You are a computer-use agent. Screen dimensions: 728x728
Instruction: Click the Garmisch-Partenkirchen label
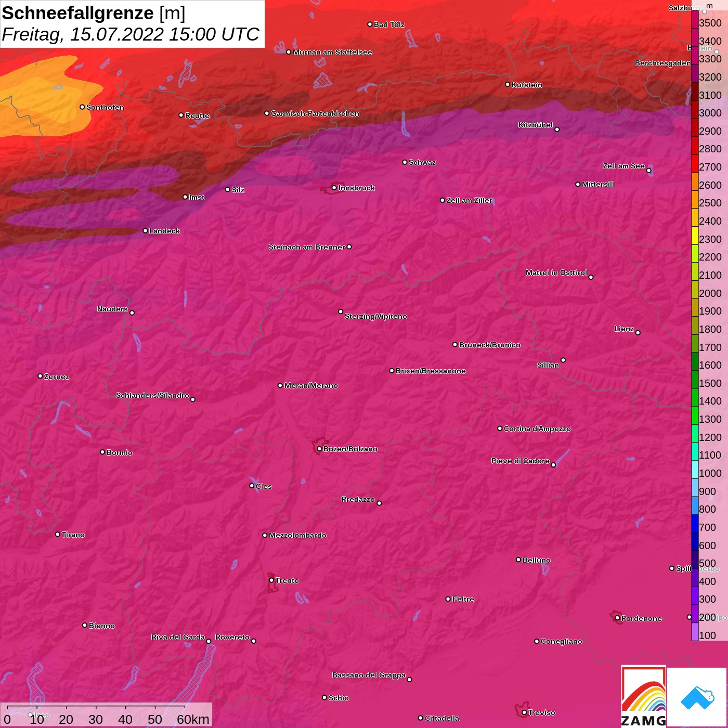[x=315, y=113]
